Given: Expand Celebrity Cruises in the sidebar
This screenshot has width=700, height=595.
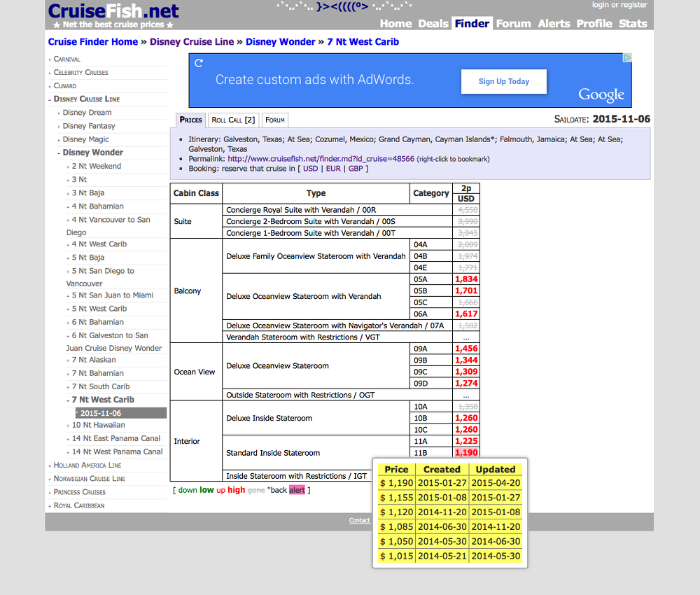Looking at the screenshot, I should 80,72.
